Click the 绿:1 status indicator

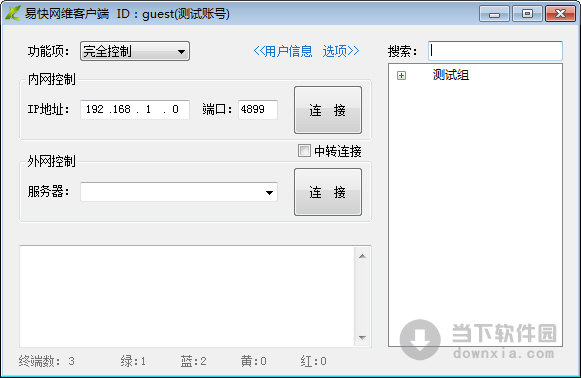coord(133,361)
